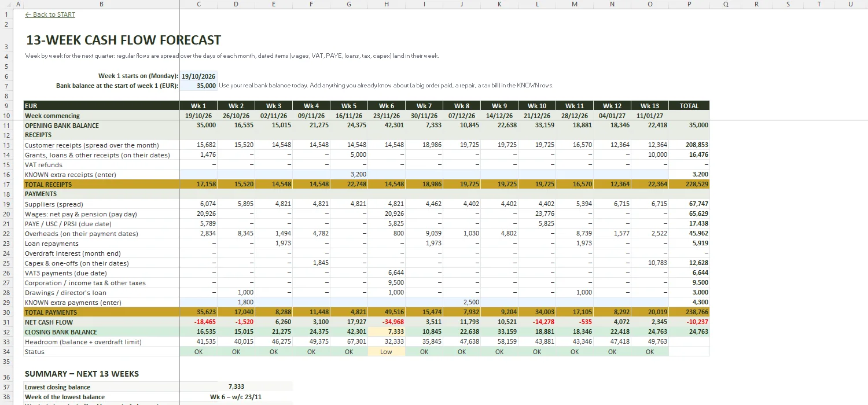868x405 pixels.
Task: Click net cash flow -18,465 cell
Action: point(198,322)
